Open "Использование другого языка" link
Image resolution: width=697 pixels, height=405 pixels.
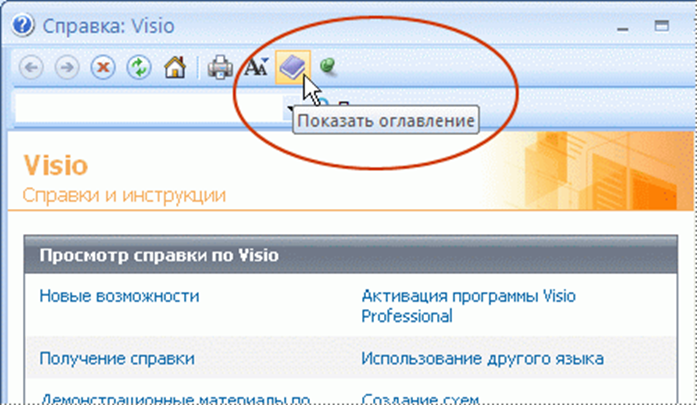click(482, 358)
